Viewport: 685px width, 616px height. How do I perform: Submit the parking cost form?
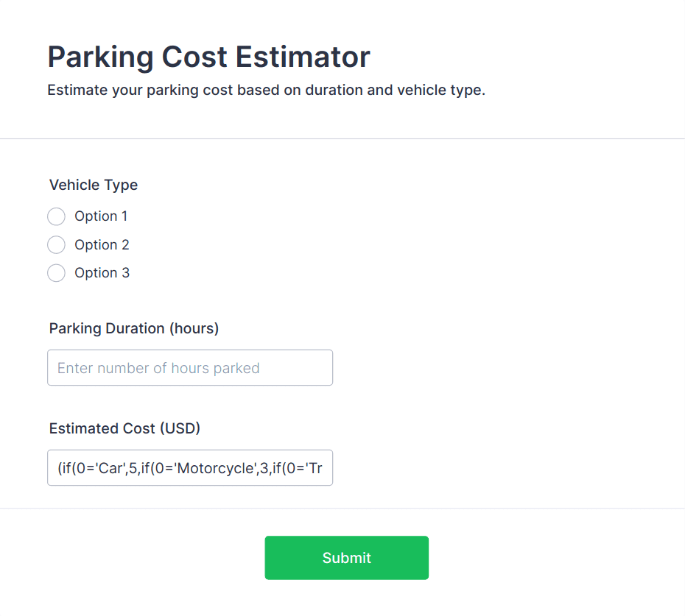(346, 558)
